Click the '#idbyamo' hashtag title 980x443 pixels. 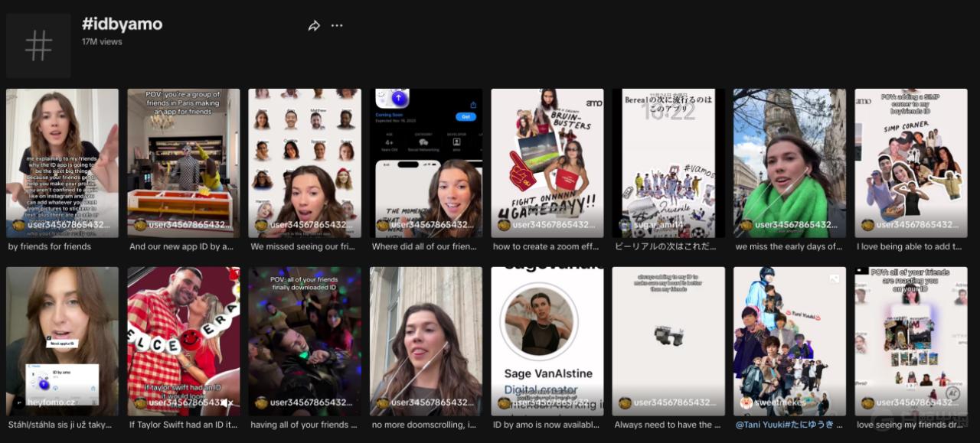click(x=122, y=24)
